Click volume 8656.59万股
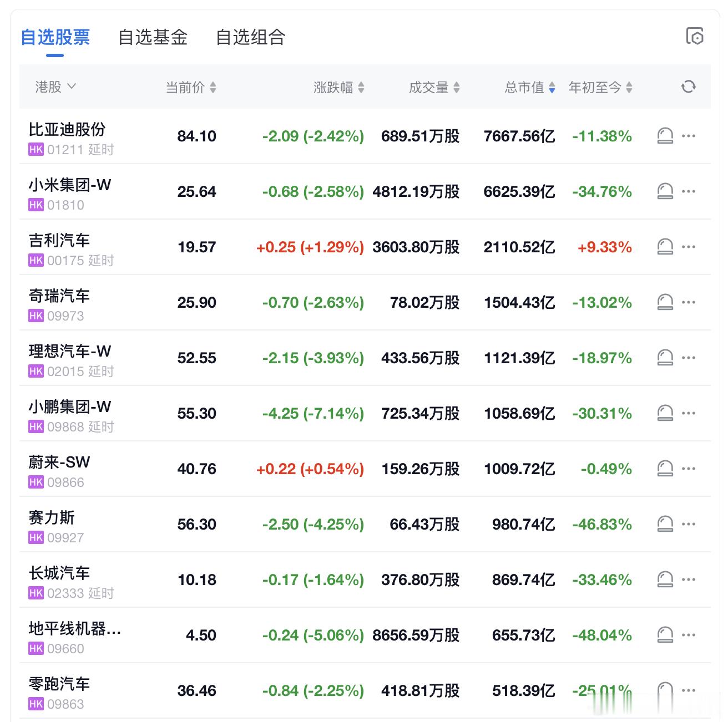 [416, 635]
